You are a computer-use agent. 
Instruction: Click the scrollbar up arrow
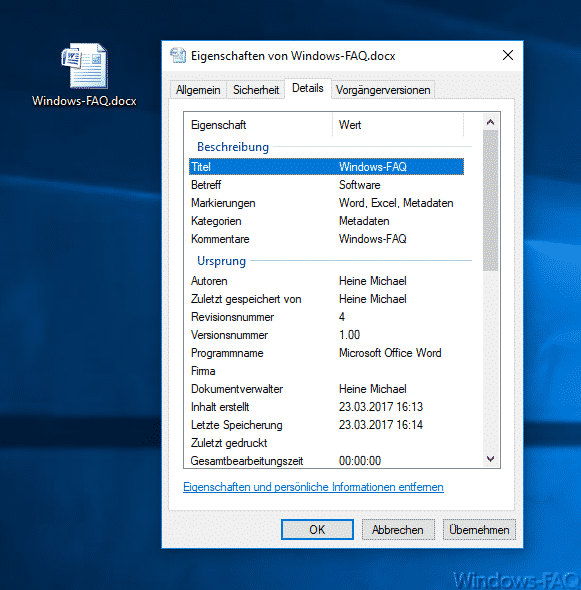(490, 122)
